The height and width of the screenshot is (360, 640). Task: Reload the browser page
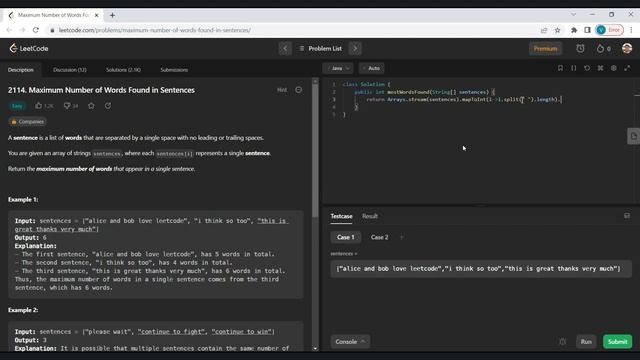click(x=36, y=30)
